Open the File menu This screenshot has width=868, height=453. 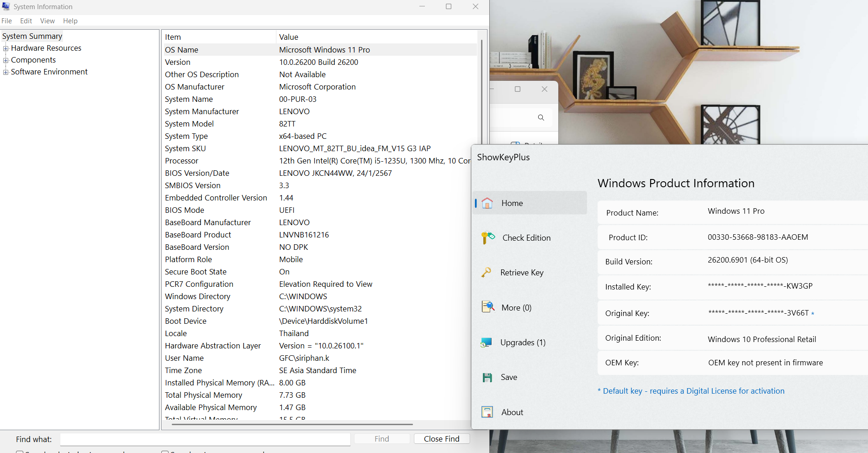tap(7, 21)
